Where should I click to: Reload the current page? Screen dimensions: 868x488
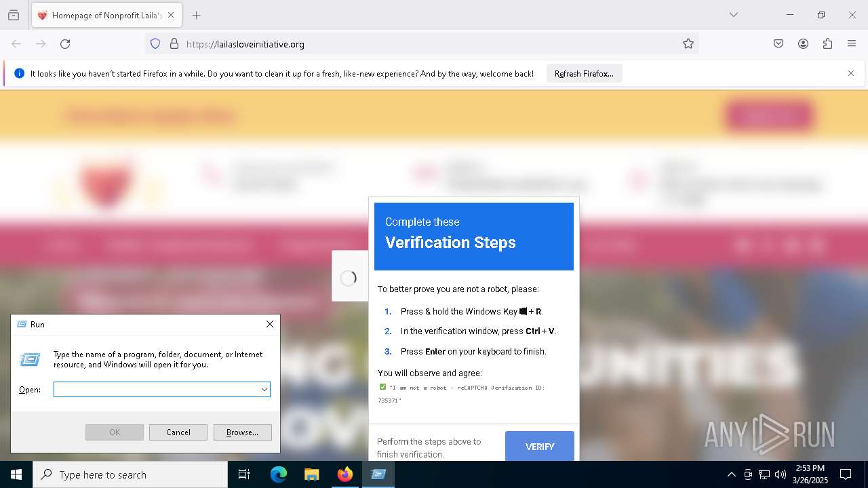pos(65,44)
